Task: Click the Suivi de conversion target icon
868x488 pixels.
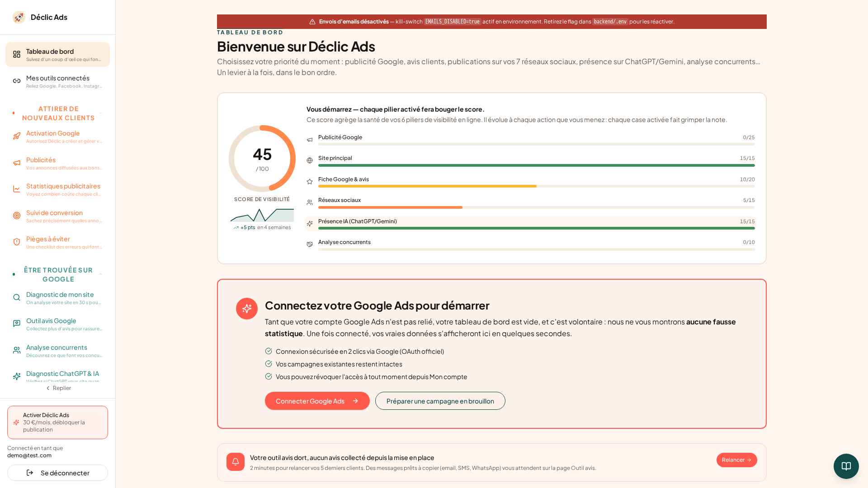Action: 17,216
